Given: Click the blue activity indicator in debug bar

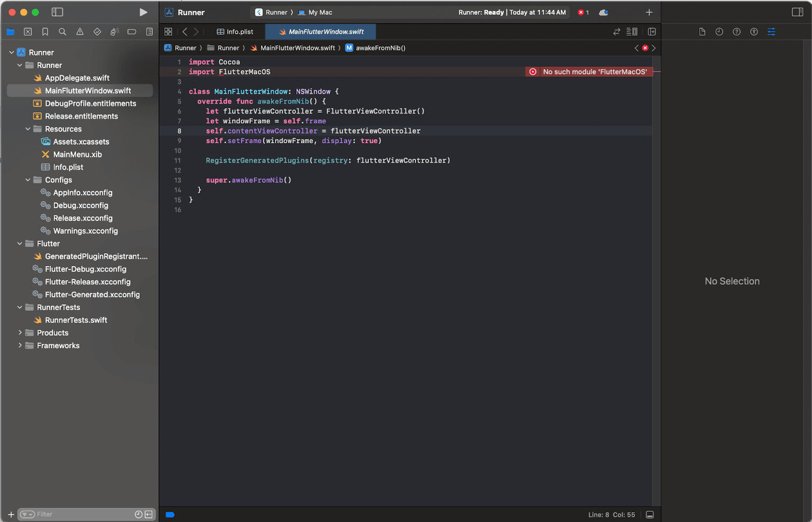Looking at the screenshot, I should pyautogui.click(x=170, y=515).
